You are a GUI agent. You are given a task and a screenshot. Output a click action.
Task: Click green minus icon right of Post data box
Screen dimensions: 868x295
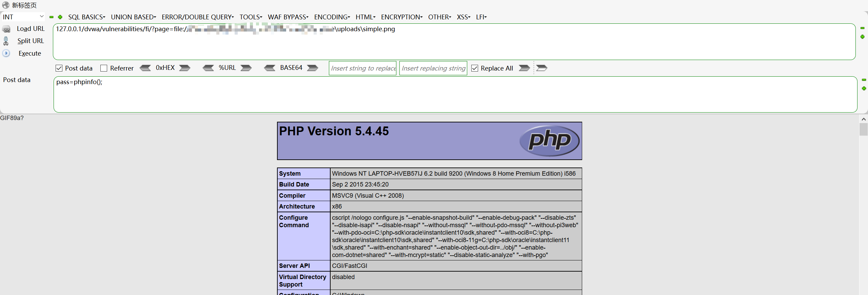(864, 80)
